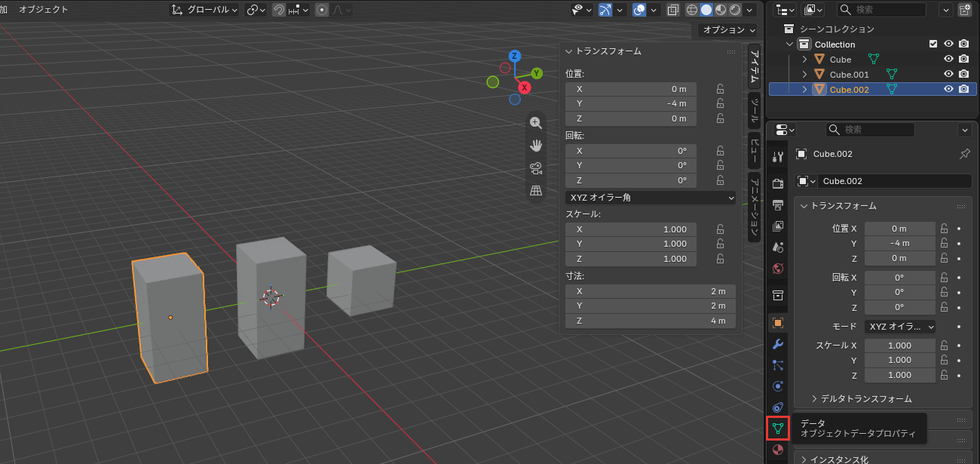Uncheck the Collection exclude checkbox
This screenshot has height=464, width=980.
[933, 44]
